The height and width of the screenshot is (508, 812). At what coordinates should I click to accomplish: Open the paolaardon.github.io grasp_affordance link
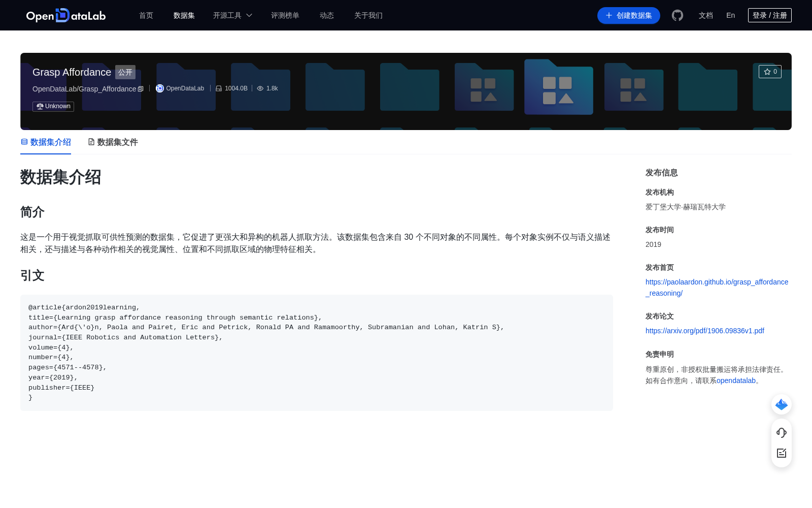pyautogui.click(x=717, y=288)
